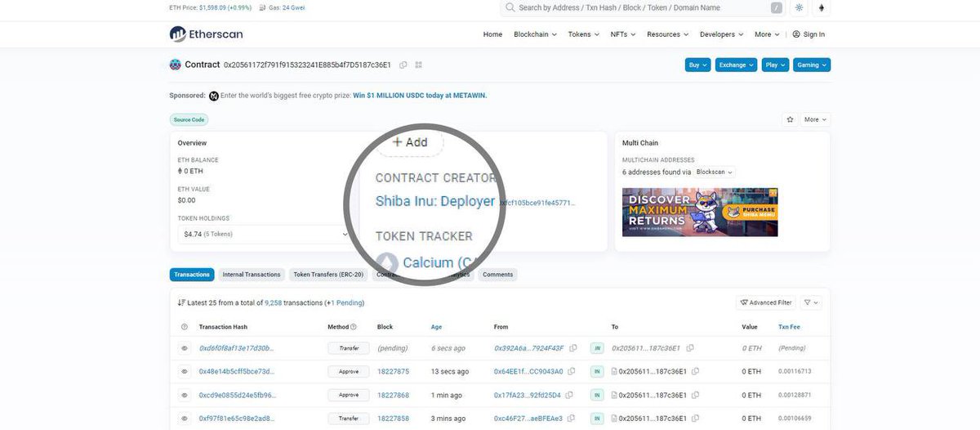This screenshot has height=430, width=980.
Task: Toggle the light/dark theme sun icon
Action: click(x=799, y=7)
